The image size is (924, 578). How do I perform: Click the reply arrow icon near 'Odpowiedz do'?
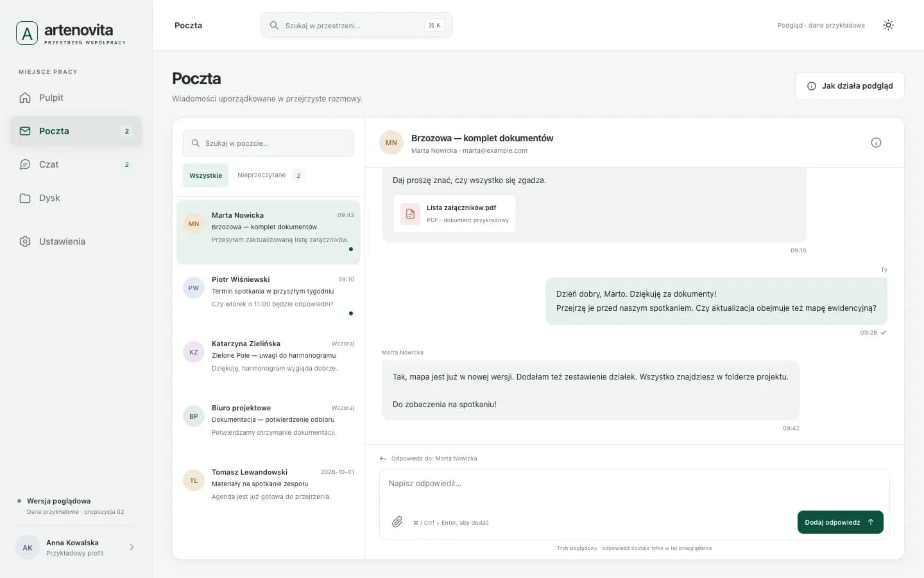[x=383, y=459]
